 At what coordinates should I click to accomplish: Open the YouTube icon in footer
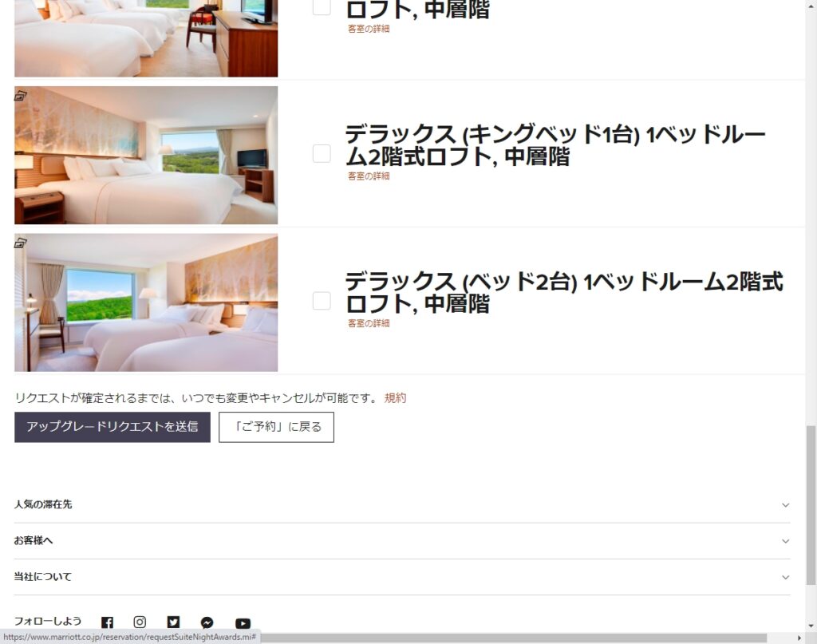(x=243, y=622)
